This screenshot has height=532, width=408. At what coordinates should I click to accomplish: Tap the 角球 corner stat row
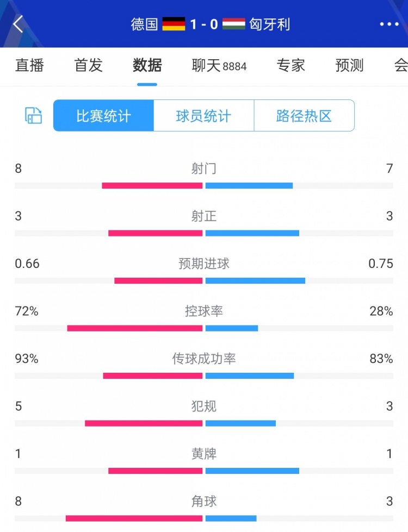point(204,502)
